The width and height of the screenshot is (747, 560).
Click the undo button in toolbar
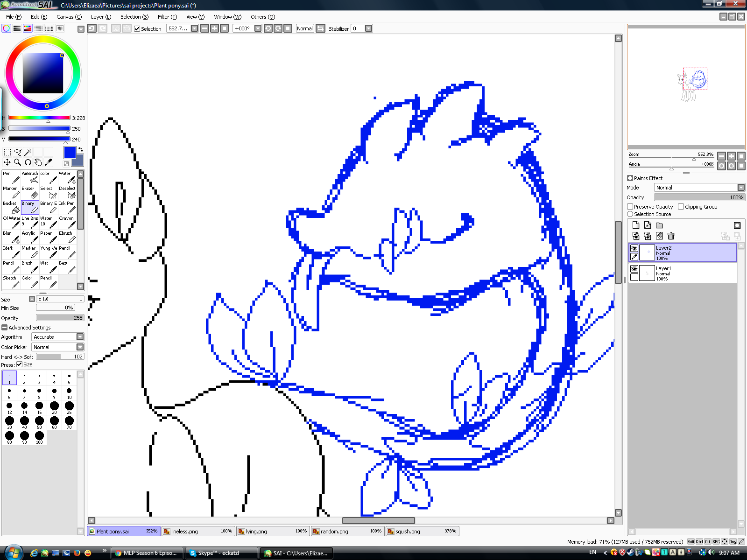point(92,28)
